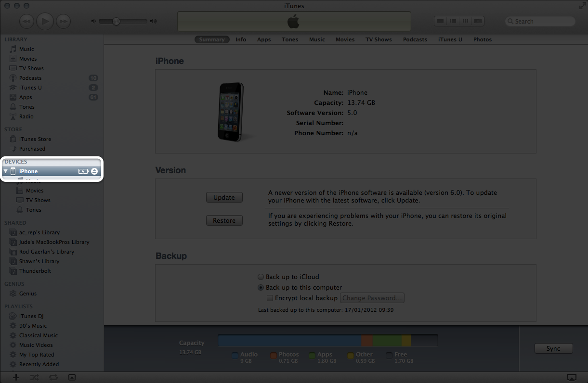Viewport: 588px width, 383px height.
Task: Switch to the Photos tab
Action: 483,39
